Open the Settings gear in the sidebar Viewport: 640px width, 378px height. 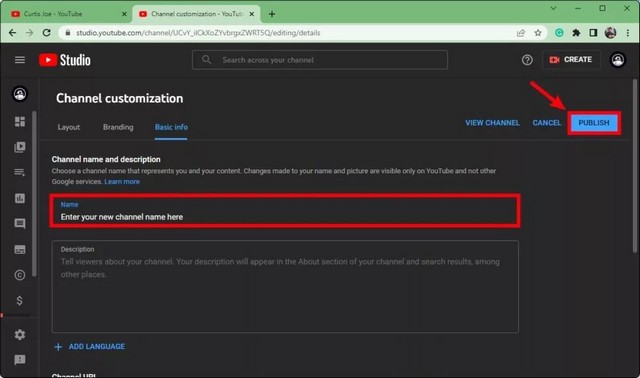(x=20, y=334)
